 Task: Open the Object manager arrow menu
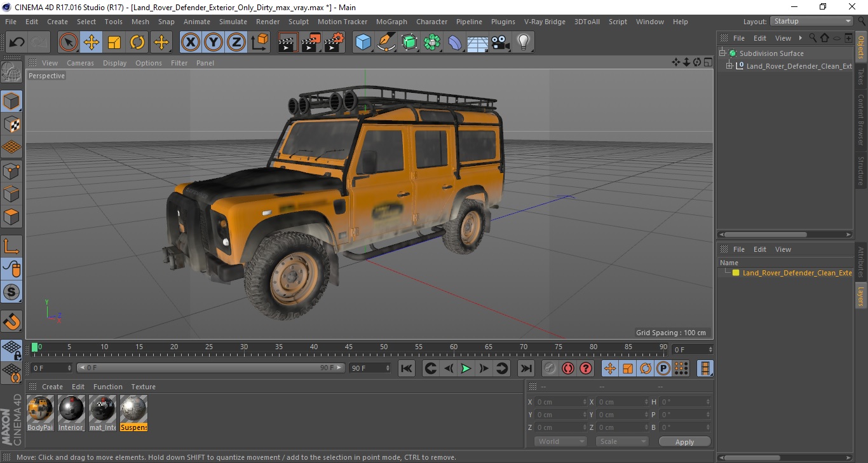[x=801, y=38]
